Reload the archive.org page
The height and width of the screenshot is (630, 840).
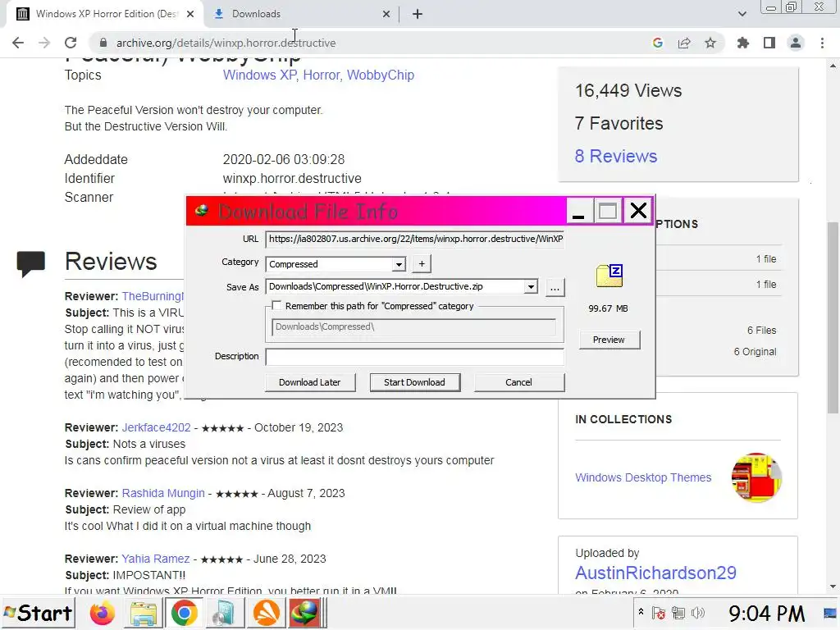(x=71, y=43)
